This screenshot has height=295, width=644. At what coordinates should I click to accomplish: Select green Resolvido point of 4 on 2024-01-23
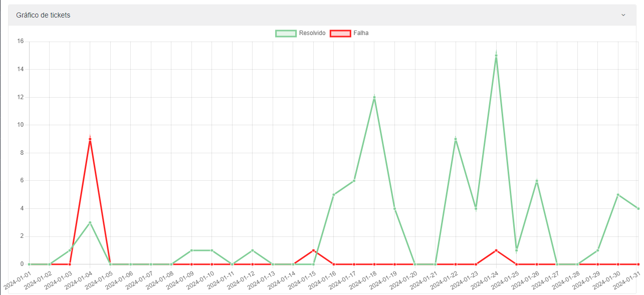coord(476,208)
